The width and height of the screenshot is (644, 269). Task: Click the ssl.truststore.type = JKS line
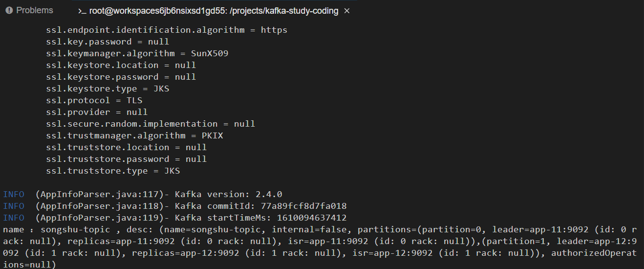tap(113, 171)
